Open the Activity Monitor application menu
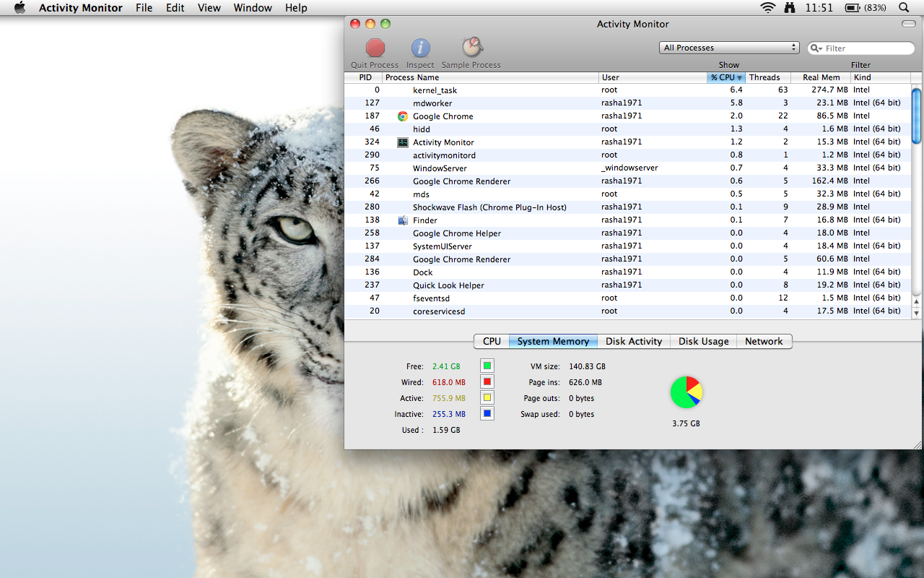924x578 pixels. point(81,8)
